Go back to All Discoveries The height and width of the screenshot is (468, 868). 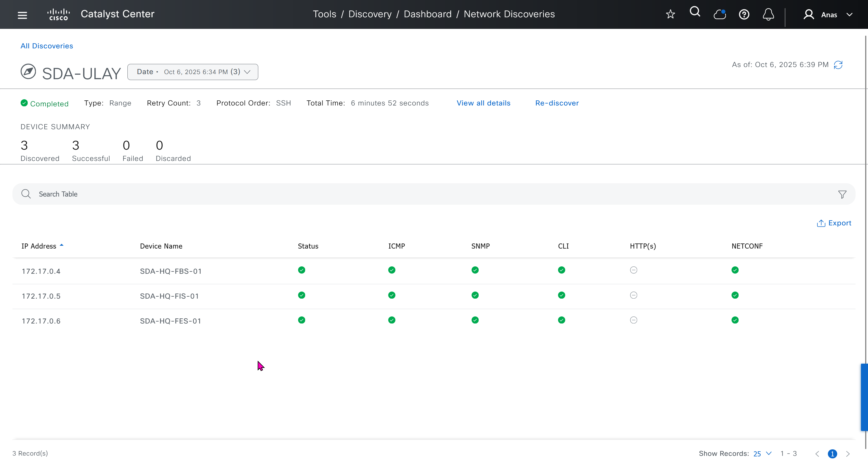coord(47,46)
